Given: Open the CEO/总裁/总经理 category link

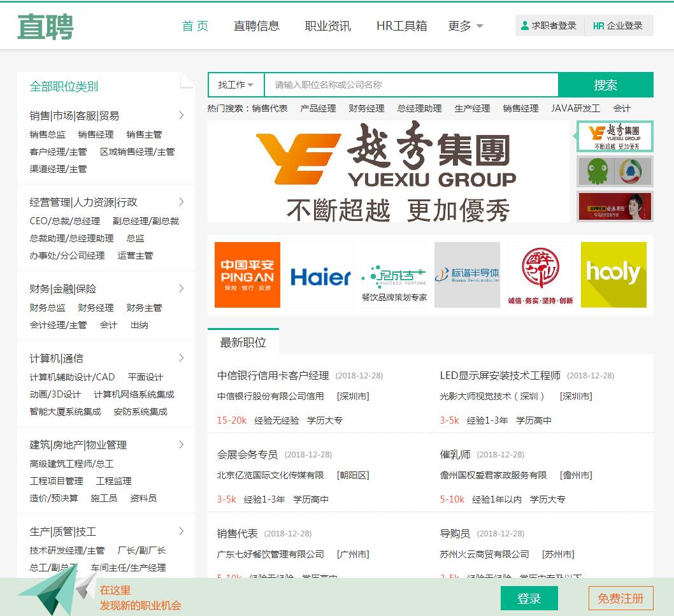Looking at the screenshot, I should click(x=65, y=221).
